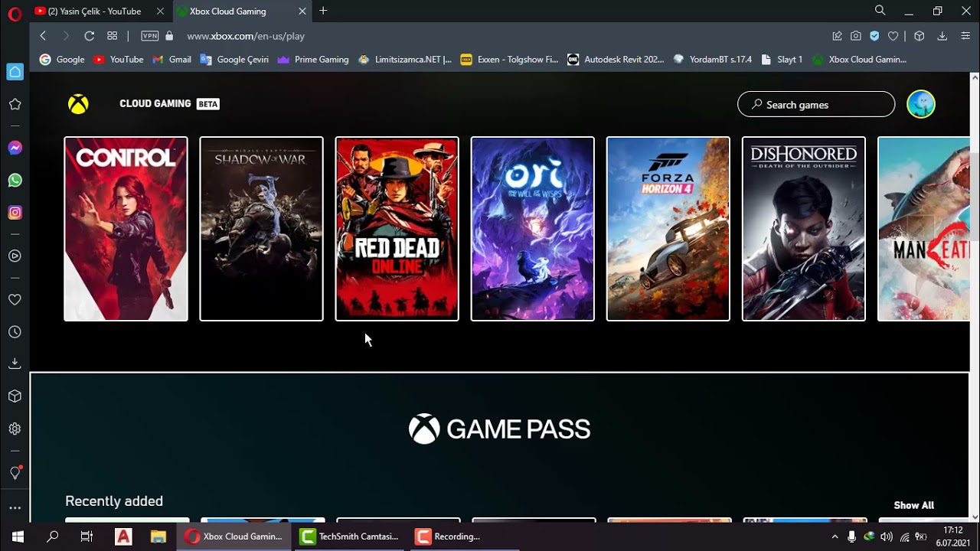Open Instagram in the sidebar

[x=15, y=212]
